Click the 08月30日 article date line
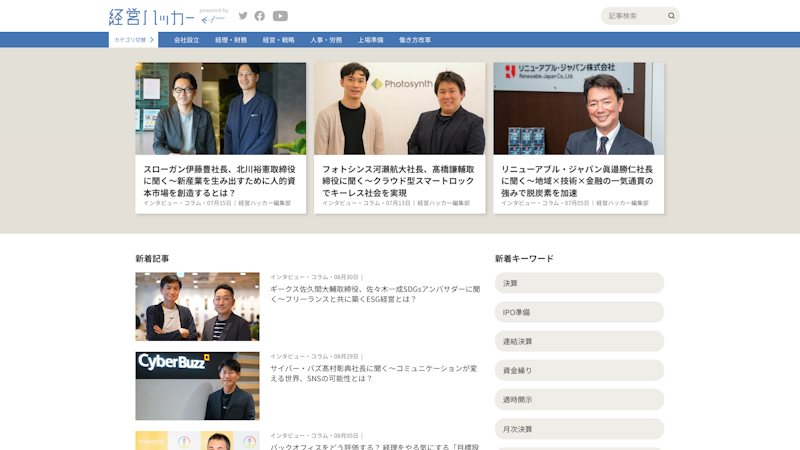Image resolution: width=800 pixels, height=450 pixels. (x=316, y=277)
